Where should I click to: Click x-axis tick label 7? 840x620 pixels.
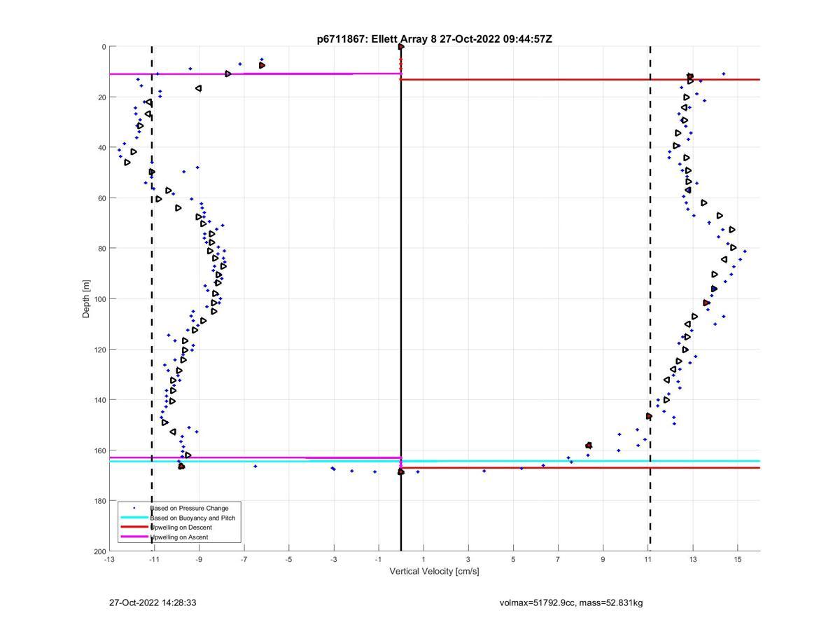(x=558, y=559)
